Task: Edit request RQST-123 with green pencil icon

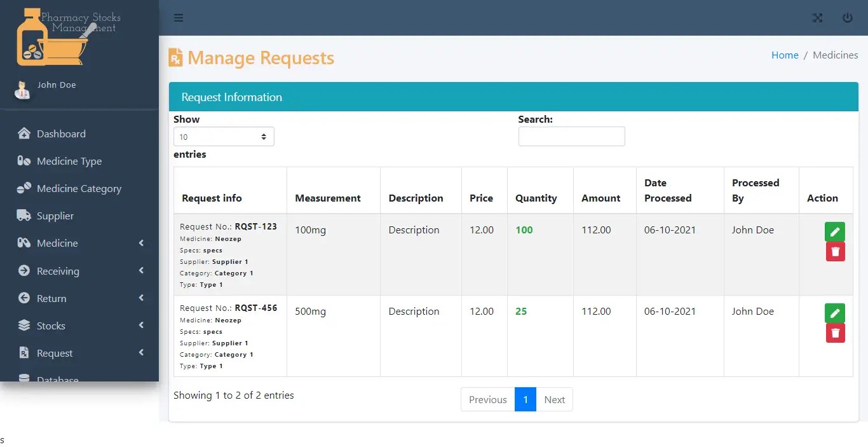Action: (x=834, y=231)
